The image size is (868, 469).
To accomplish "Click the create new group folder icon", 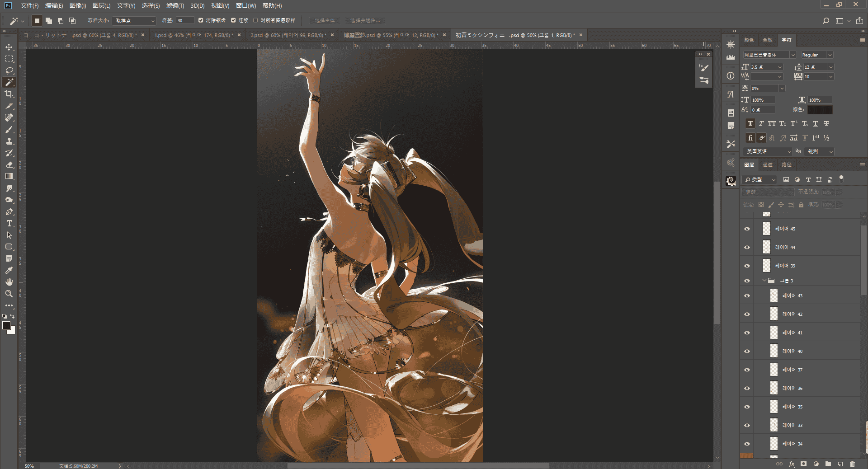I will pyautogui.click(x=828, y=464).
